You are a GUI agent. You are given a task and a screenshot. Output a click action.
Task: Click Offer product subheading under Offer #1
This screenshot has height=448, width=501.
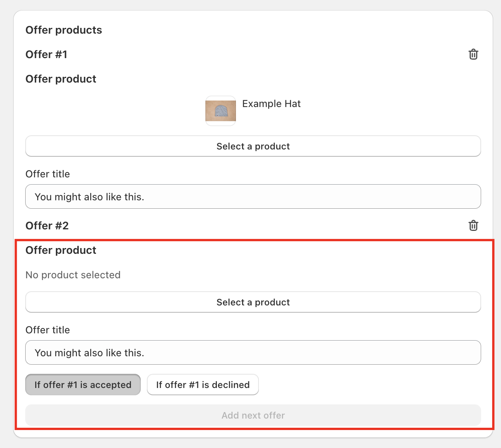click(x=61, y=79)
